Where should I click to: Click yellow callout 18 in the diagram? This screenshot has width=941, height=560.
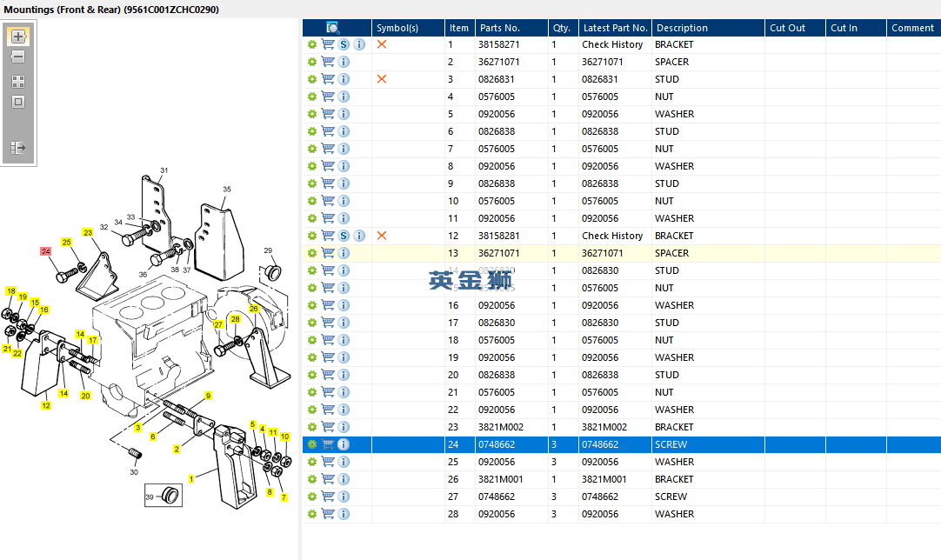[x=10, y=291]
